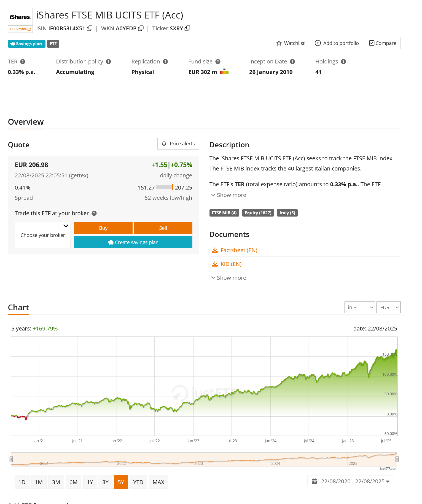Click the chart line near Jan '24
Viewport: 422px width, 504px height.
[271, 387]
